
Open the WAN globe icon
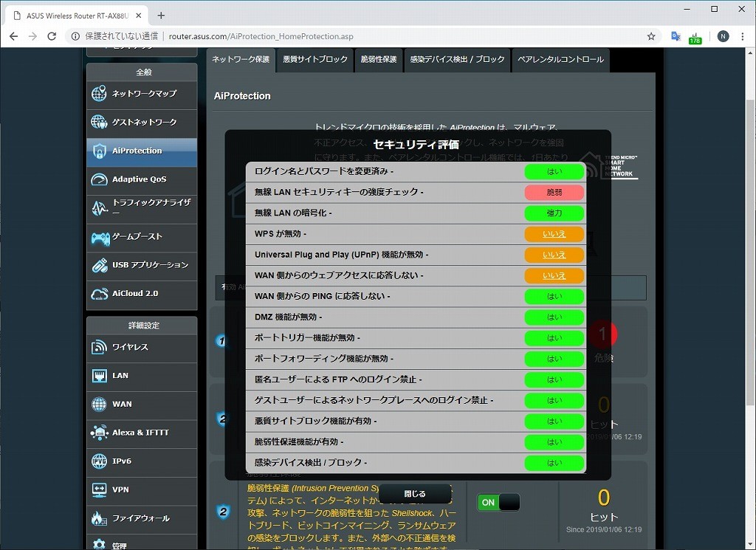click(x=99, y=404)
